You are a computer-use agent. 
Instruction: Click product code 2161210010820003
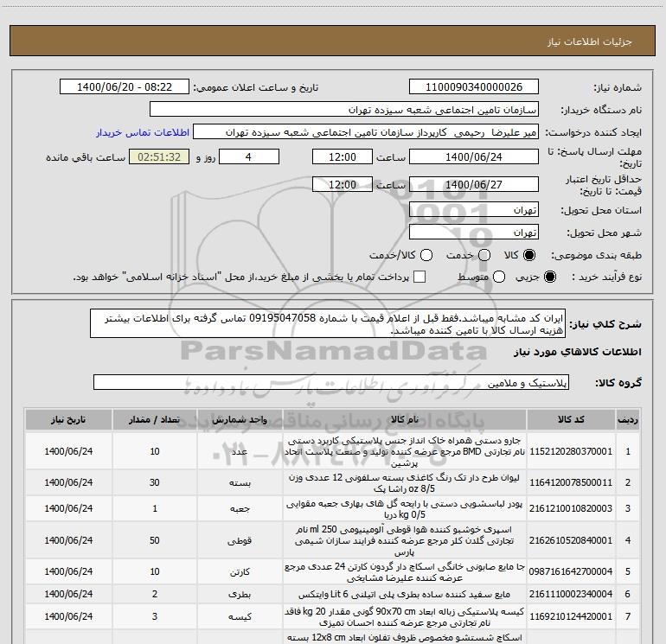click(571, 508)
